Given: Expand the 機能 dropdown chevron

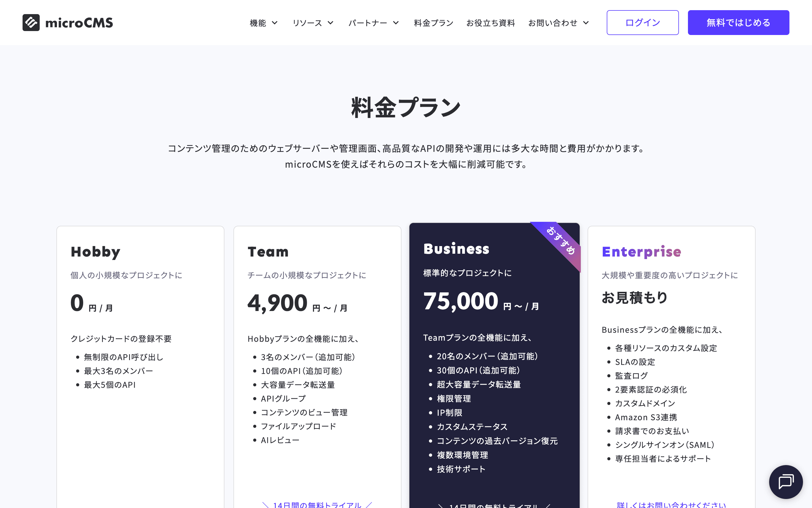Looking at the screenshot, I should click(274, 23).
